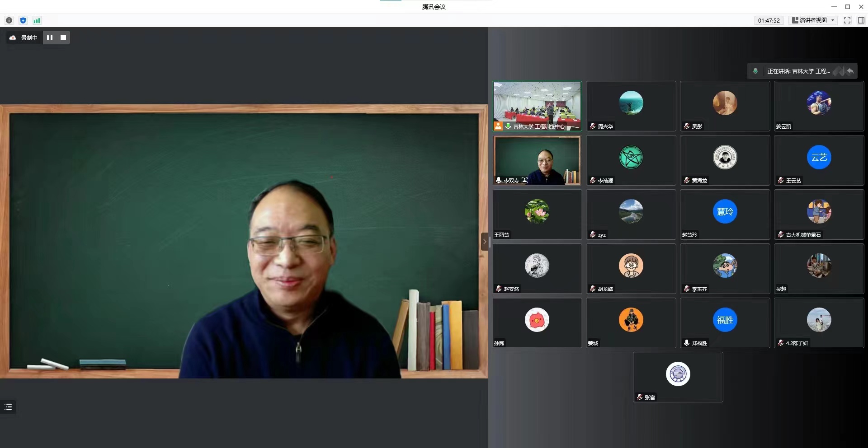Viewport: 868px width, 448px height.
Task: Click the meeting timer 01:47:52
Action: click(x=769, y=20)
